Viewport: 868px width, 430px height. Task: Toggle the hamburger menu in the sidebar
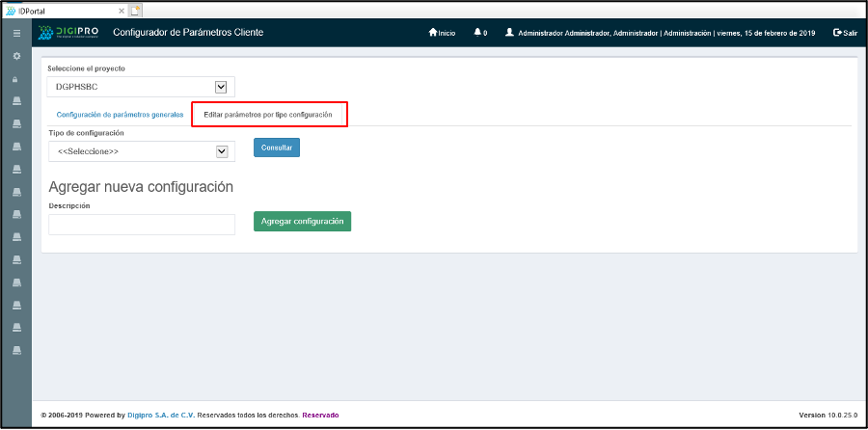16,33
